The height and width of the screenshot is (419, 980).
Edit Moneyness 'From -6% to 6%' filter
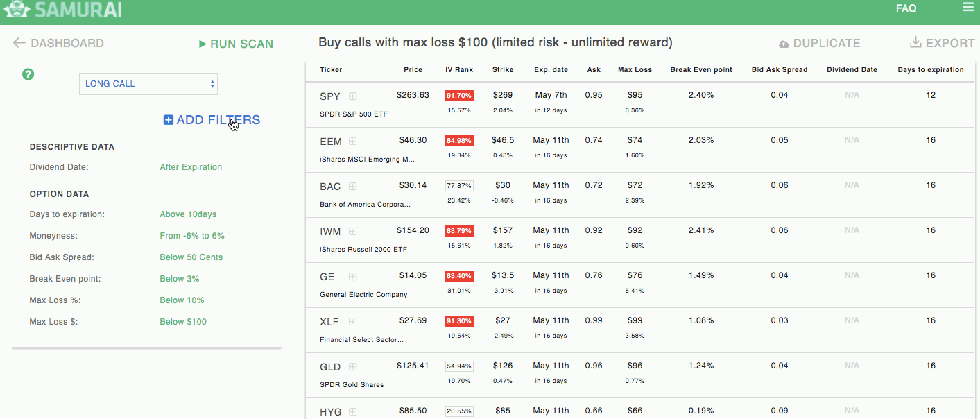[x=192, y=236]
